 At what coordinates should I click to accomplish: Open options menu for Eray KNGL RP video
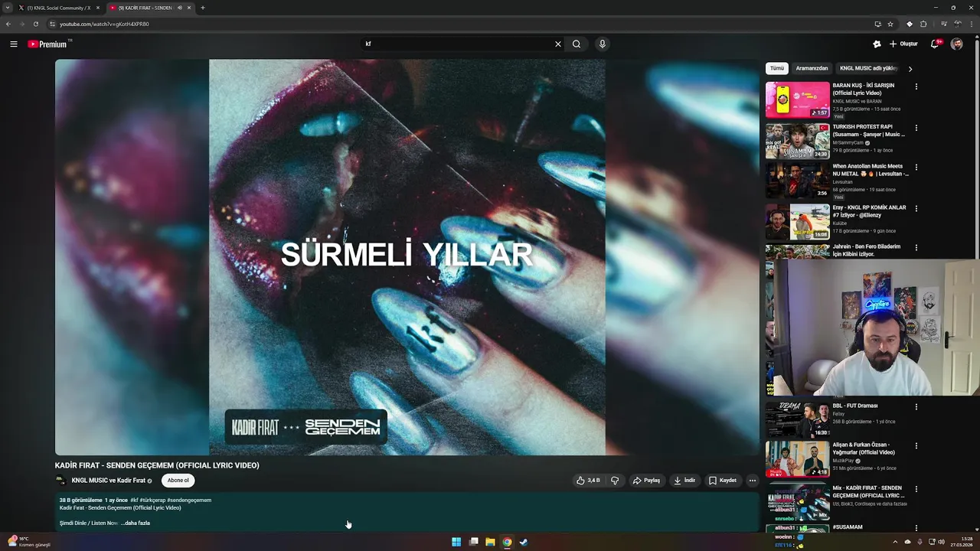916,208
